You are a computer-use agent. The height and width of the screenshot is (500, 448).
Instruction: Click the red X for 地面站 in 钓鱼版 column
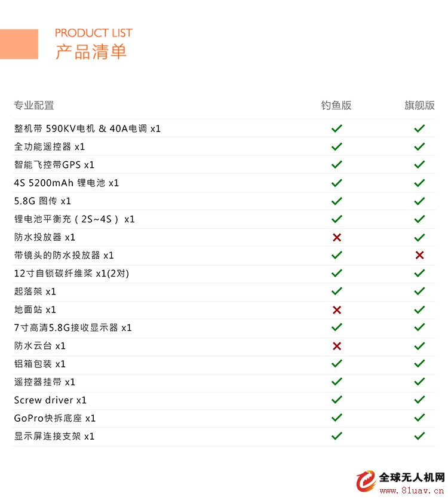click(x=337, y=309)
